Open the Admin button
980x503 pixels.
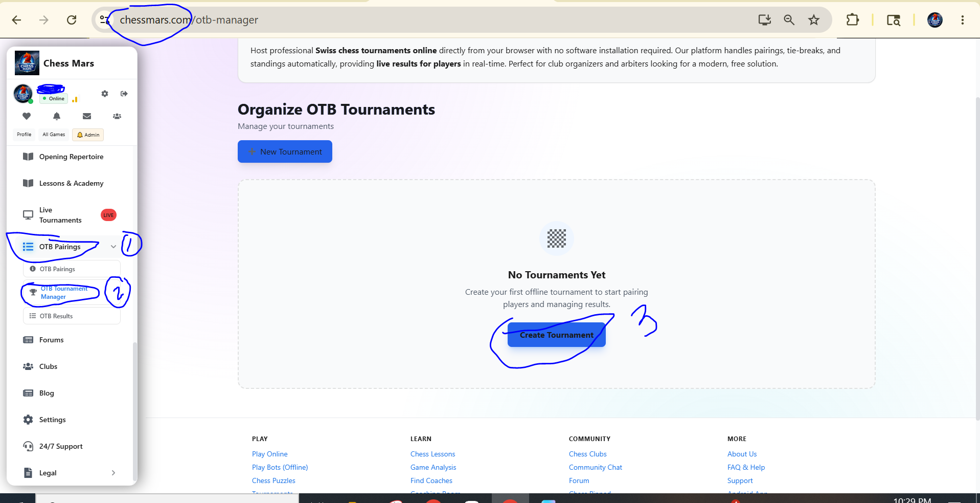(88, 135)
